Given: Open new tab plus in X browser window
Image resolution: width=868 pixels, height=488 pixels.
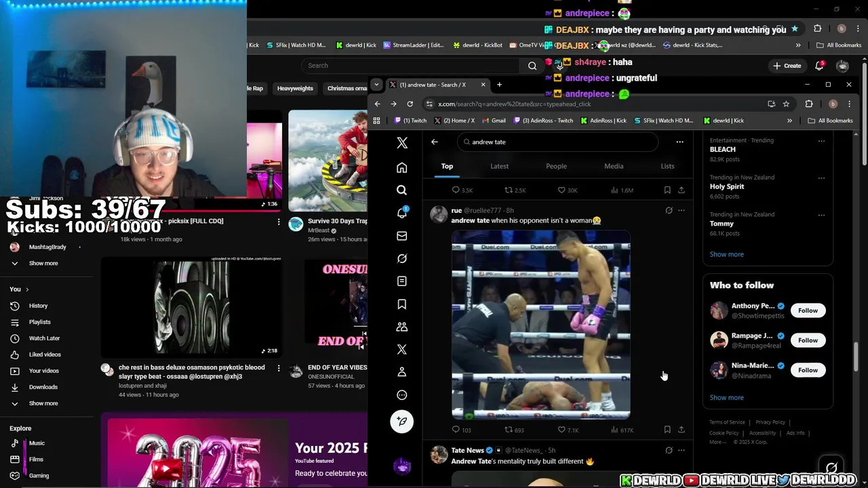Looking at the screenshot, I should pos(499,85).
